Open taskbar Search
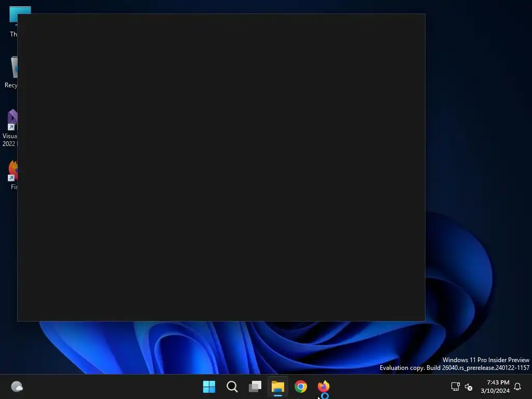 [232, 387]
